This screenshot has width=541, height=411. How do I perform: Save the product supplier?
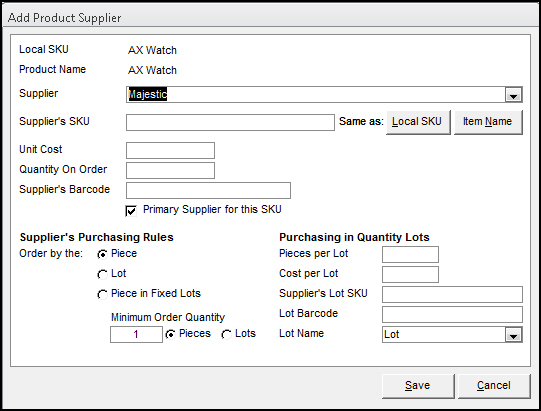[418, 386]
